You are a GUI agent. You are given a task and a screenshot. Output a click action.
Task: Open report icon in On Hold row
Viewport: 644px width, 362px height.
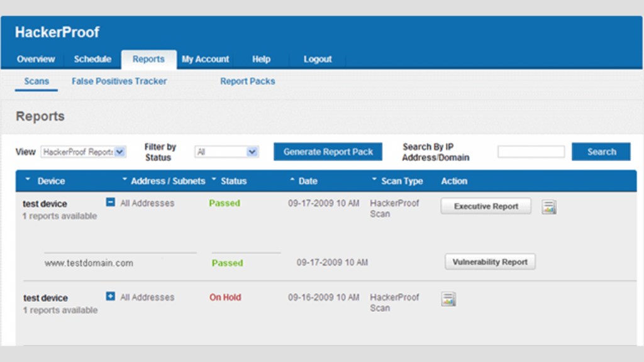click(448, 299)
